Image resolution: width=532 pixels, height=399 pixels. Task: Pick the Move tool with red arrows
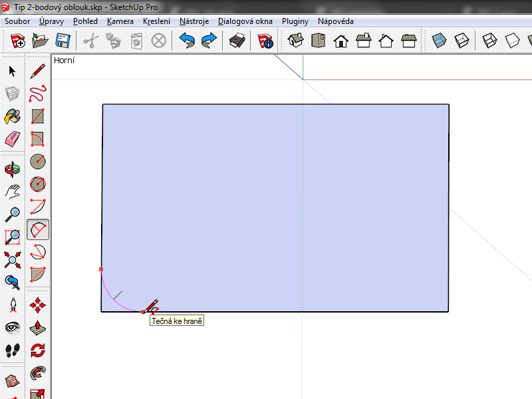coord(39,305)
